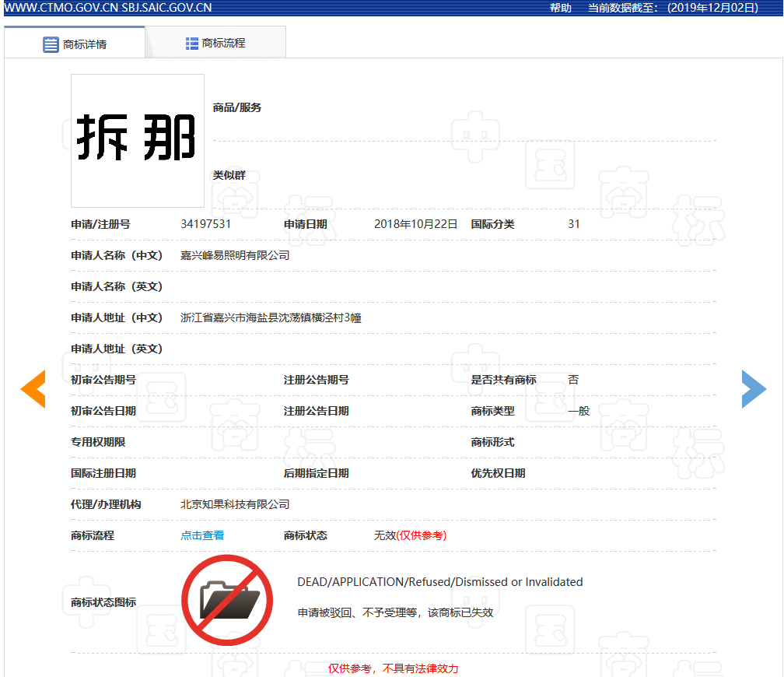Click the agency 北京知果科技有限公司
784x677 pixels.
pyautogui.click(x=233, y=503)
